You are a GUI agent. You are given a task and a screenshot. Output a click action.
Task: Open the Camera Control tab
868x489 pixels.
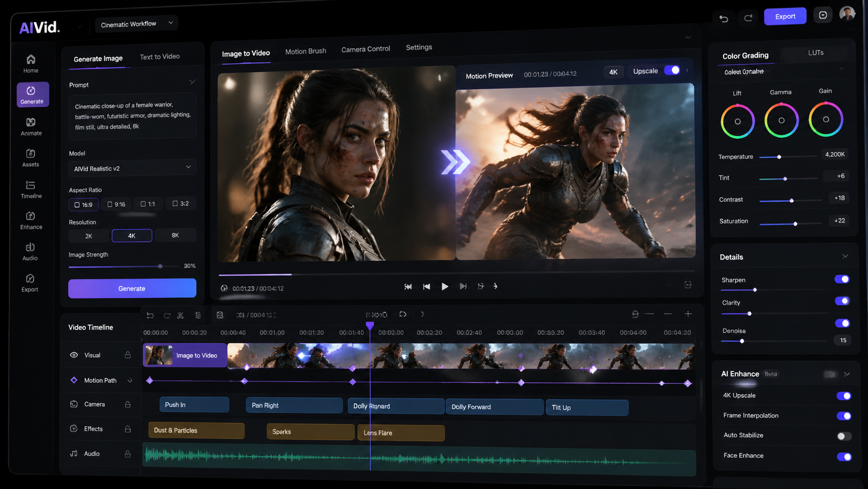365,49
